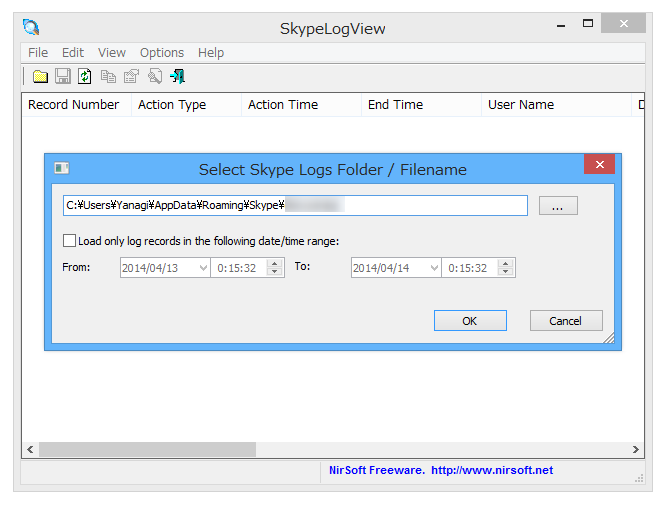Increase the From time with up arrow
This screenshot has height=511, width=670.
tap(275, 264)
